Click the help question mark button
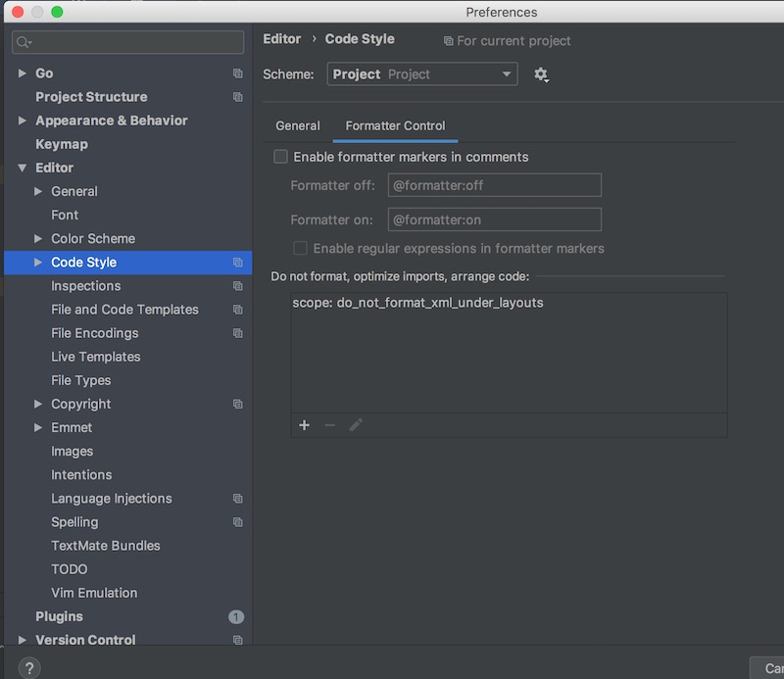Viewport: 784px width, 679px height. 29,667
